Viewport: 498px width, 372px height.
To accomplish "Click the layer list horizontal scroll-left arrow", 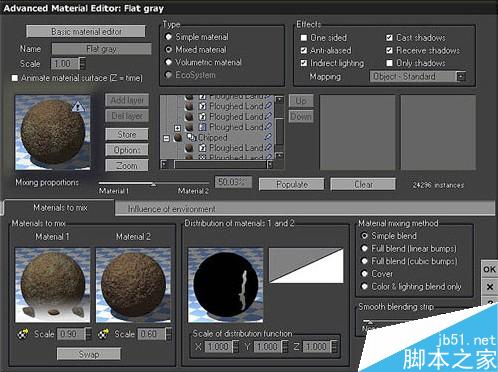I will pos(164,164).
